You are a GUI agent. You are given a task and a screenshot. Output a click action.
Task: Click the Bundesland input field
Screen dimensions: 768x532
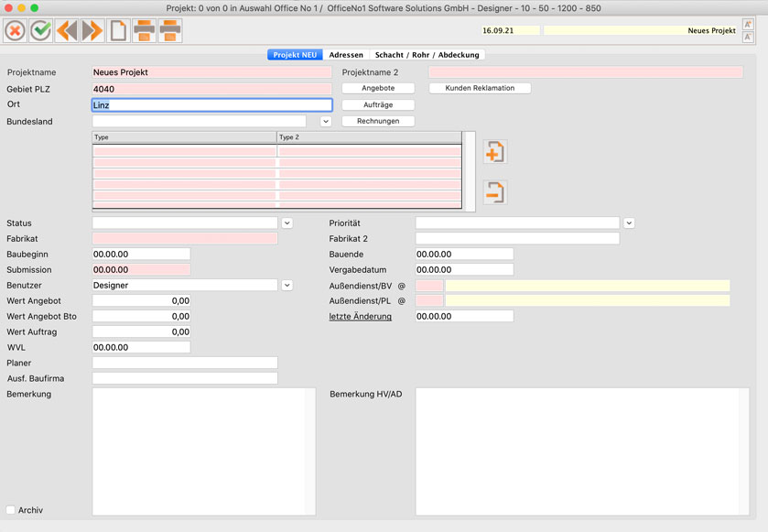pos(199,121)
